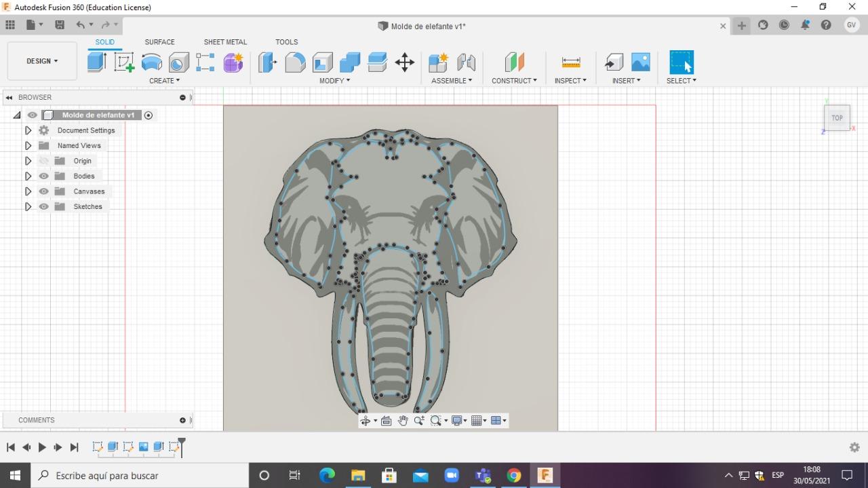Click the Look At icon
Viewport: 868px width, 488px height.
(387, 421)
